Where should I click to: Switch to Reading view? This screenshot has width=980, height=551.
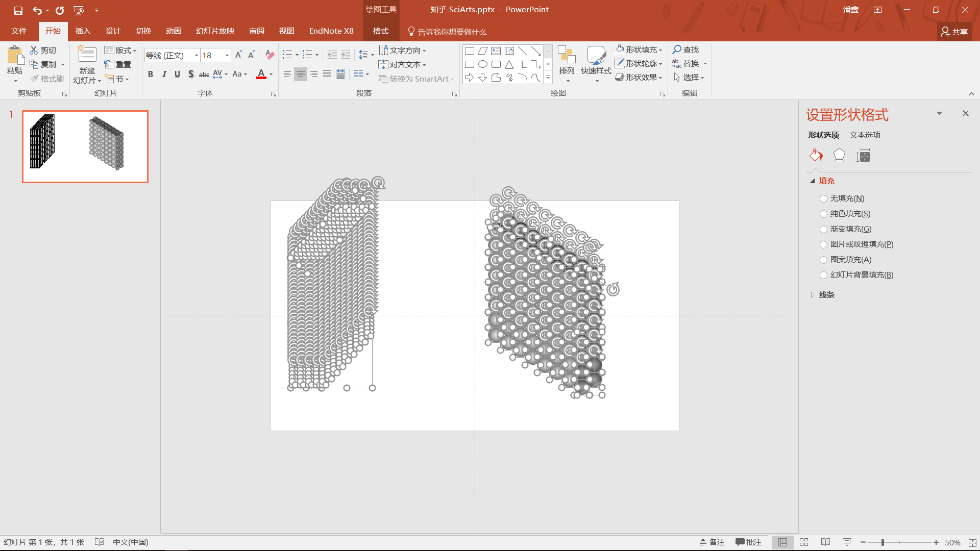825,542
